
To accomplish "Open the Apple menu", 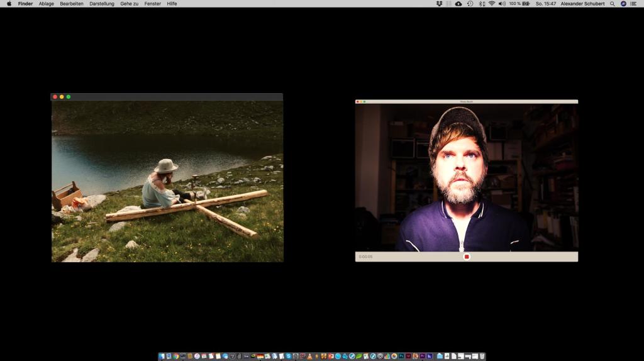I will click(9, 4).
